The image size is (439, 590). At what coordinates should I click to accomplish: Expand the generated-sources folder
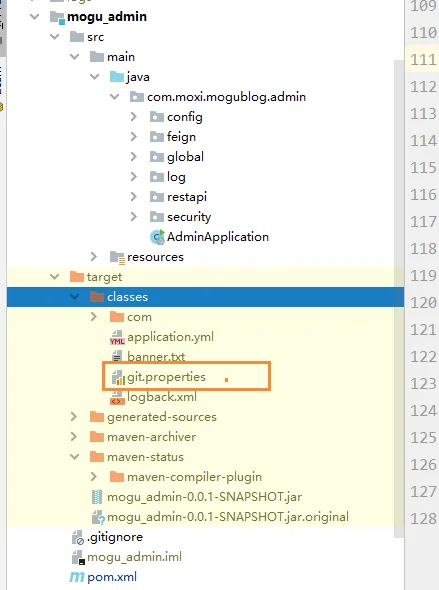coord(74,417)
